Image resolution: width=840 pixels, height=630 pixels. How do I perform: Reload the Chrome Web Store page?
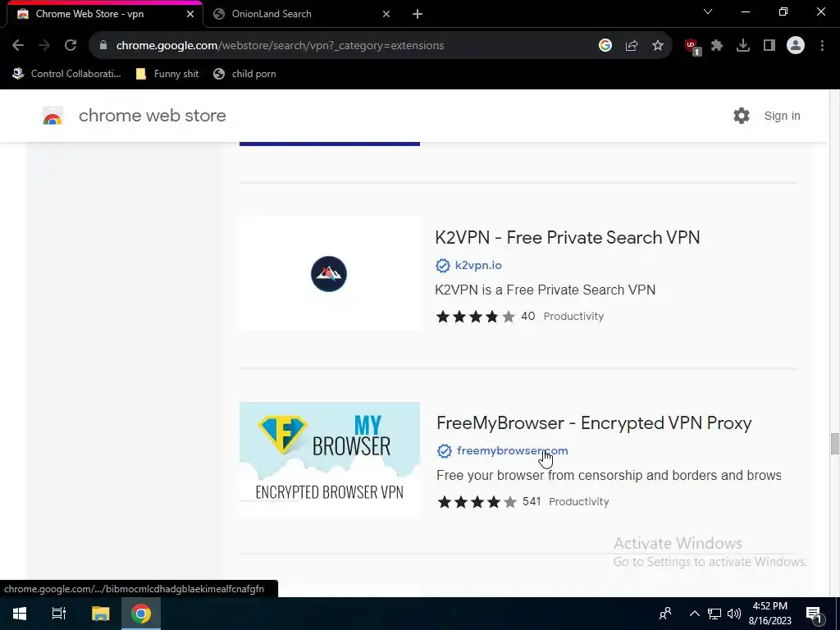(71, 46)
